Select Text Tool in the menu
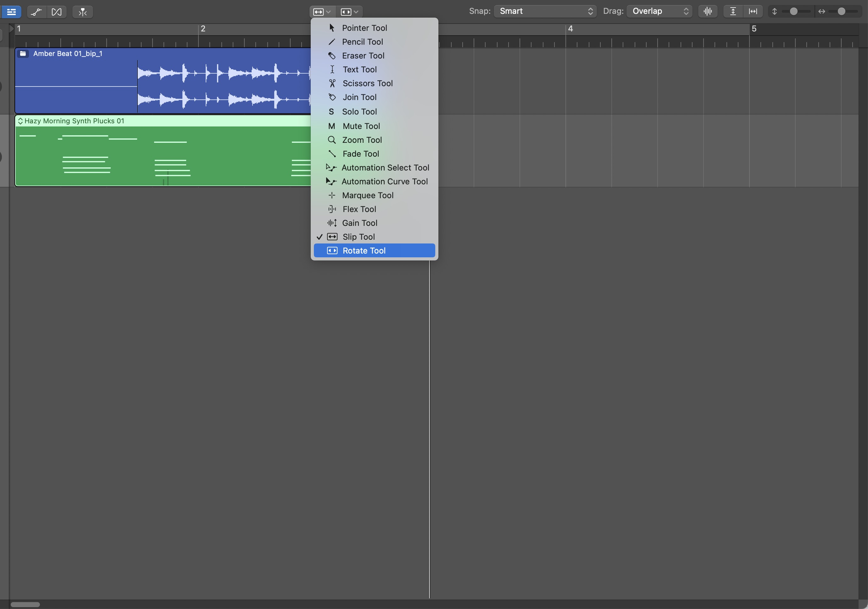The height and width of the screenshot is (609, 868). click(374, 70)
